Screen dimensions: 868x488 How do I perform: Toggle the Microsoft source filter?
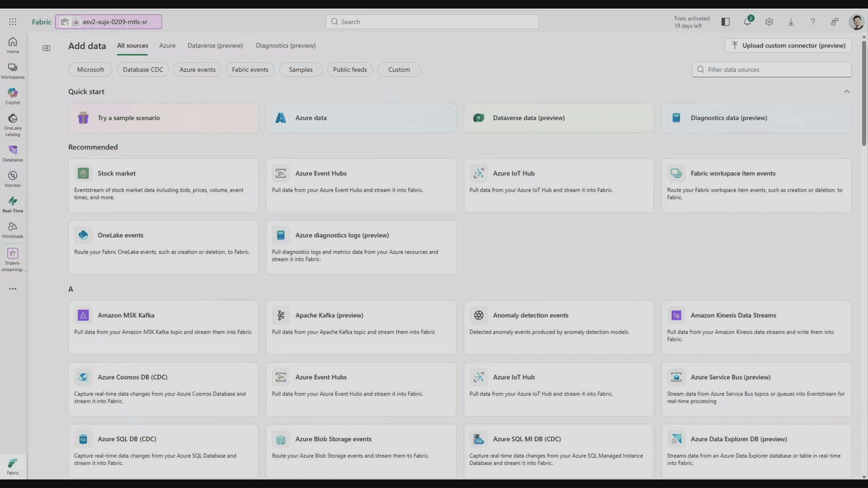tap(90, 70)
